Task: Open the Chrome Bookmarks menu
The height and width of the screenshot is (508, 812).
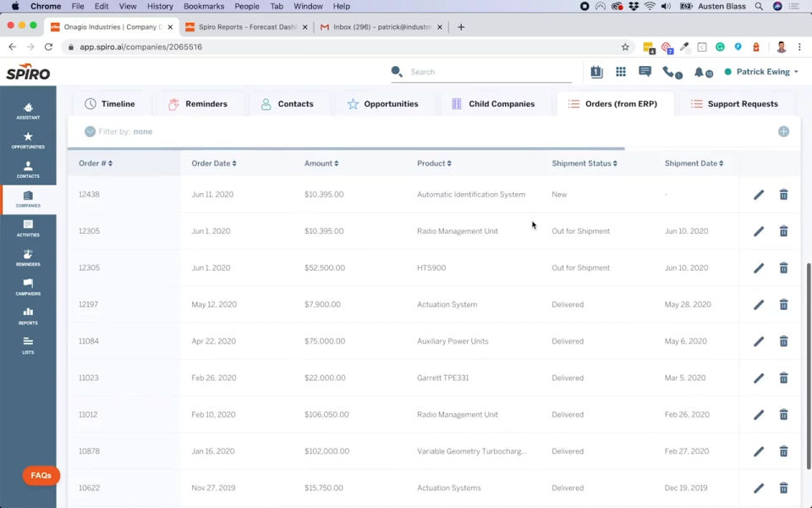Action: click(x=204, y=6)
